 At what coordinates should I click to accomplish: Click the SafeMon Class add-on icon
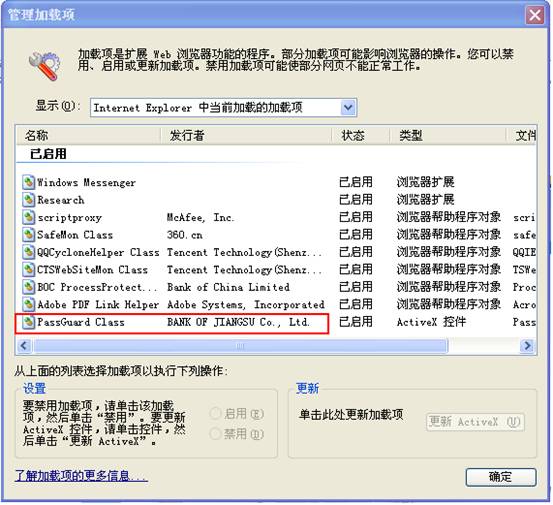pos(28,235)
